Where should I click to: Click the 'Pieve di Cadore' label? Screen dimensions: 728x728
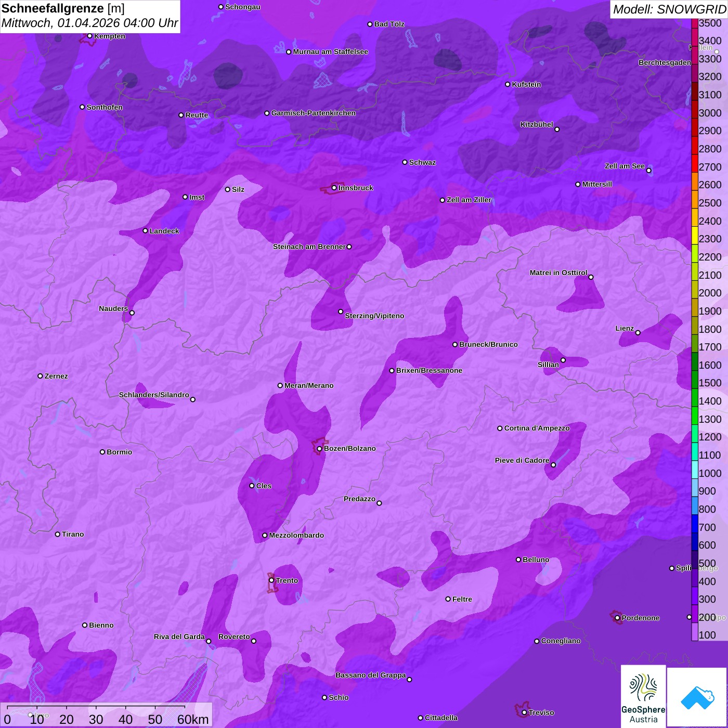(522, 460)
